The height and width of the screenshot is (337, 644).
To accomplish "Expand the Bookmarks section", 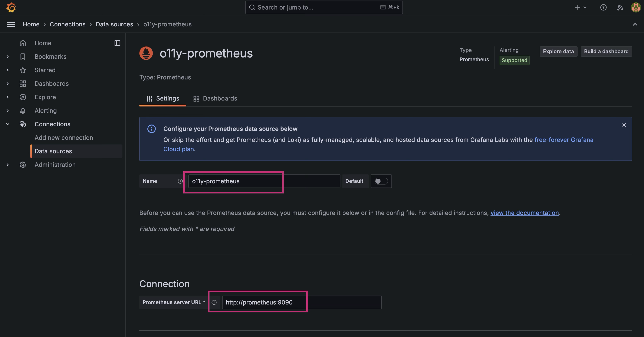I will [x=8, y=56].
